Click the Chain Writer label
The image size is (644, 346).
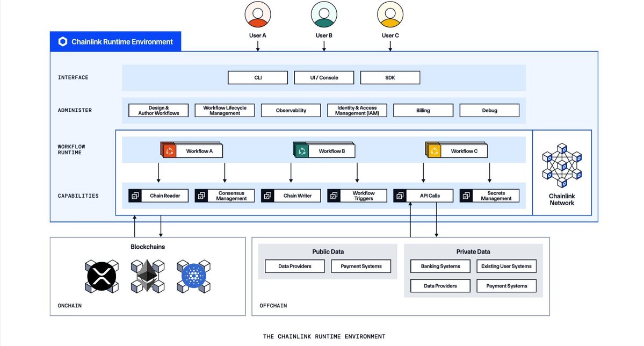pos(298,196)
